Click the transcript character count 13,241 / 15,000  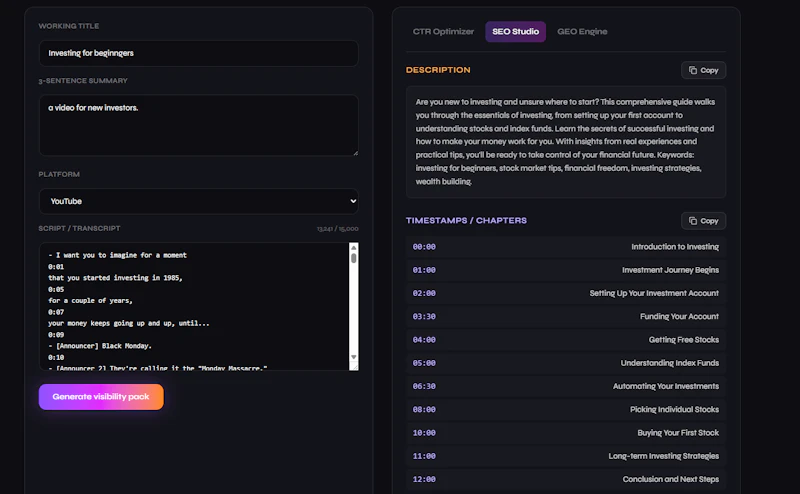tap(337, 229)
